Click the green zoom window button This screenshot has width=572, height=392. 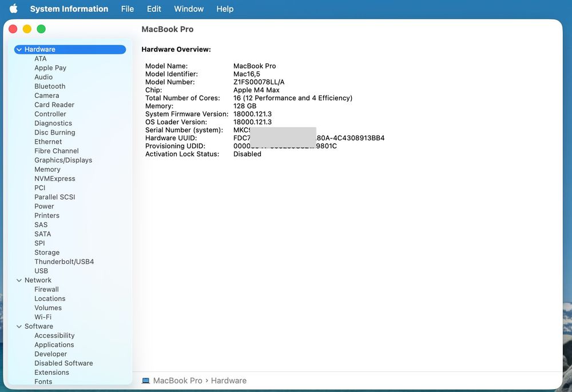click(41, 29)
